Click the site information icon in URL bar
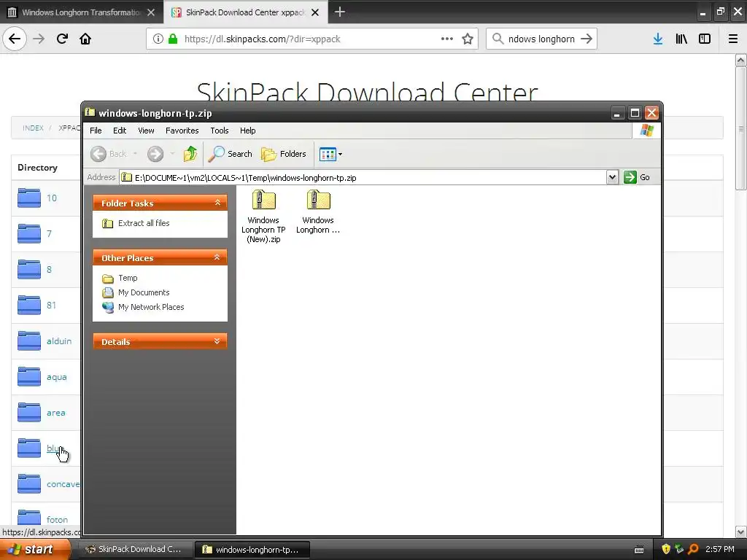The image size is (747, 560). 158,39
